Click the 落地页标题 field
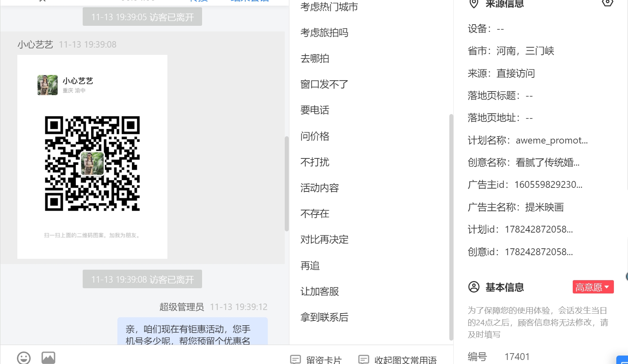 (500, 96)
